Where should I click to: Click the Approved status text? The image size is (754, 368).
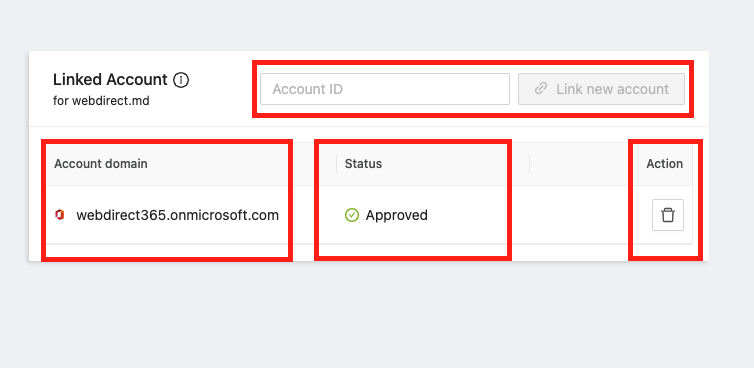[x=397, y=215]
